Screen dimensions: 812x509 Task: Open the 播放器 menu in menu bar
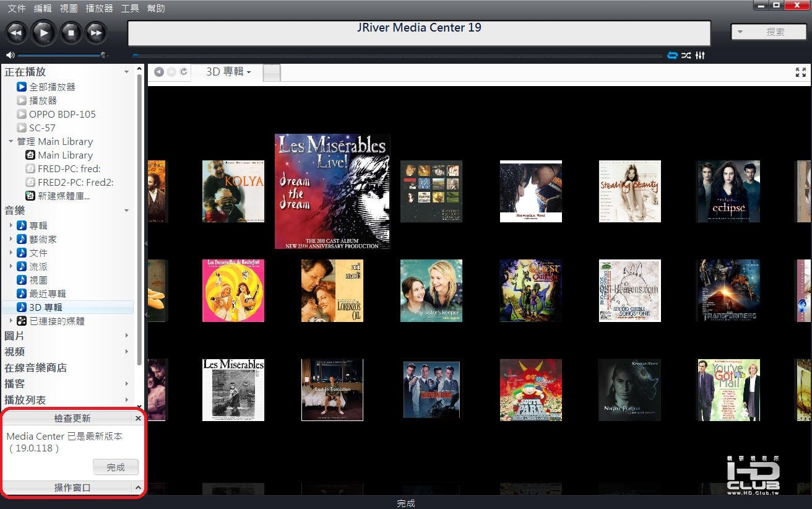tap(100, 9)
